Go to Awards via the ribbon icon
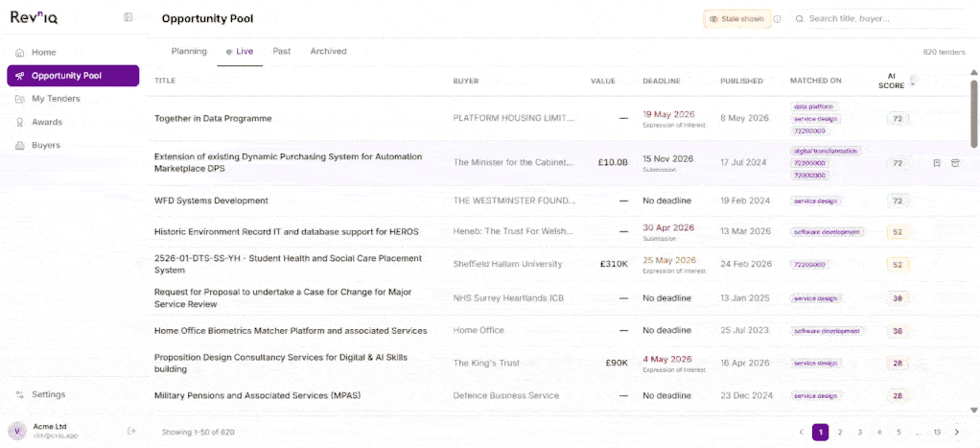 coord(20,122)
